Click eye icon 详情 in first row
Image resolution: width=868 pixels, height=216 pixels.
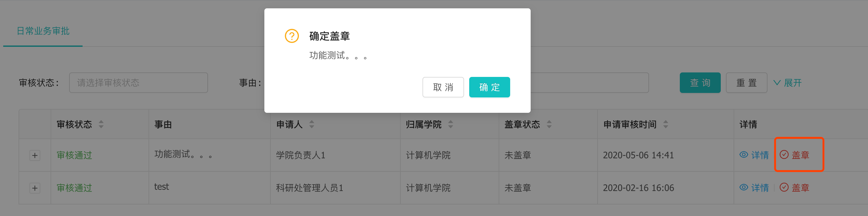744,154
